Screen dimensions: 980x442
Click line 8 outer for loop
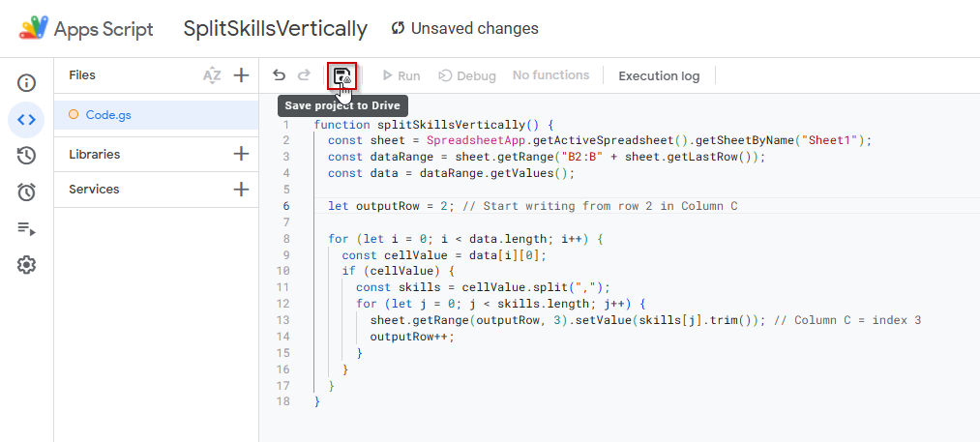(x=465, y=239)
